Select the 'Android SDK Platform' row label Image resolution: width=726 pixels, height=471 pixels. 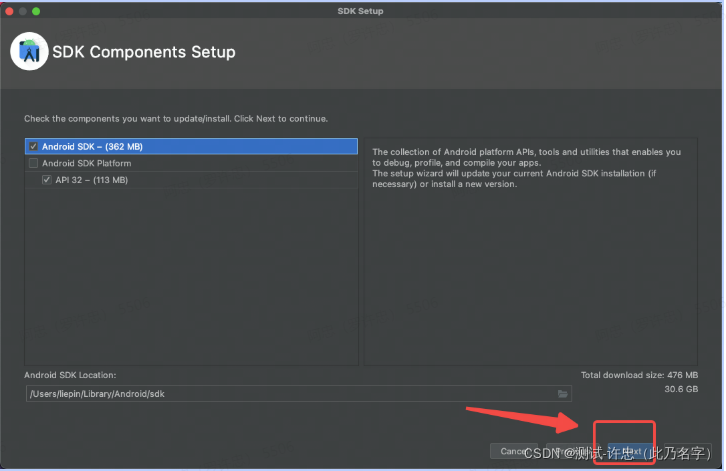(87, 163)
